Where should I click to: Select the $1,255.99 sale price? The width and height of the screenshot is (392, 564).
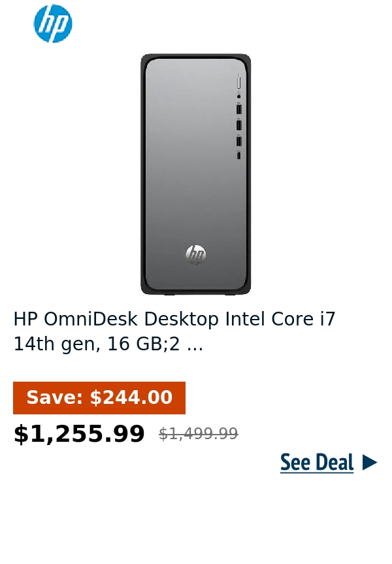pyautogui.click(x=78, y=433)
